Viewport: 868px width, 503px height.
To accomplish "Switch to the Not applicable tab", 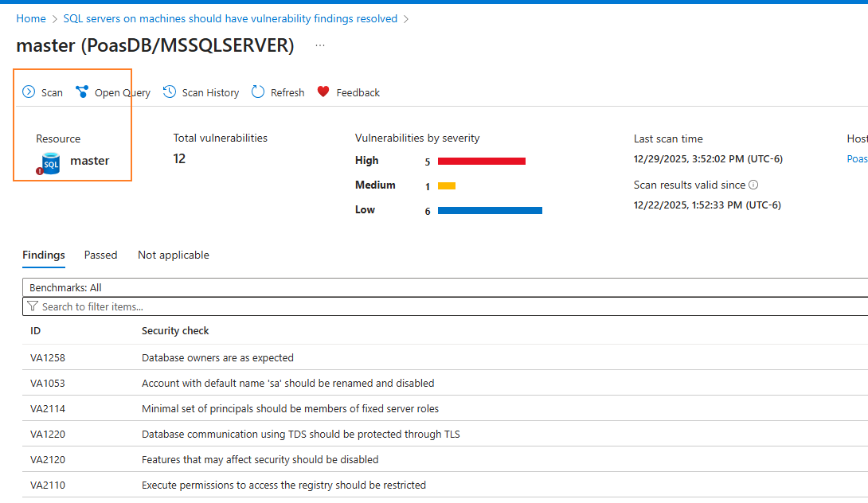I will [x=174, y=255].
